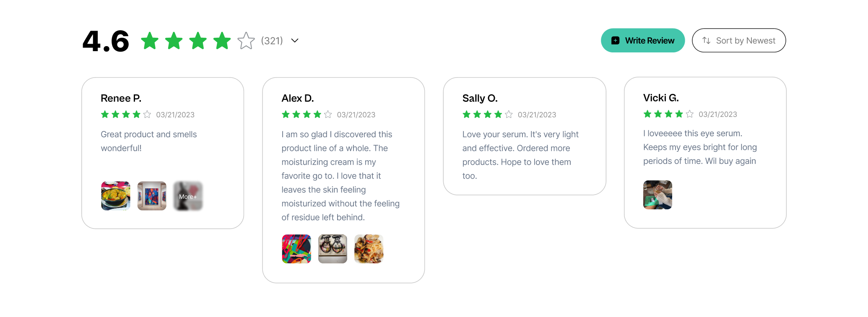This screenshot has width=868, height=317.
Task: Open Alex D.'s seafood pasta photo
Action: (369, 249)
